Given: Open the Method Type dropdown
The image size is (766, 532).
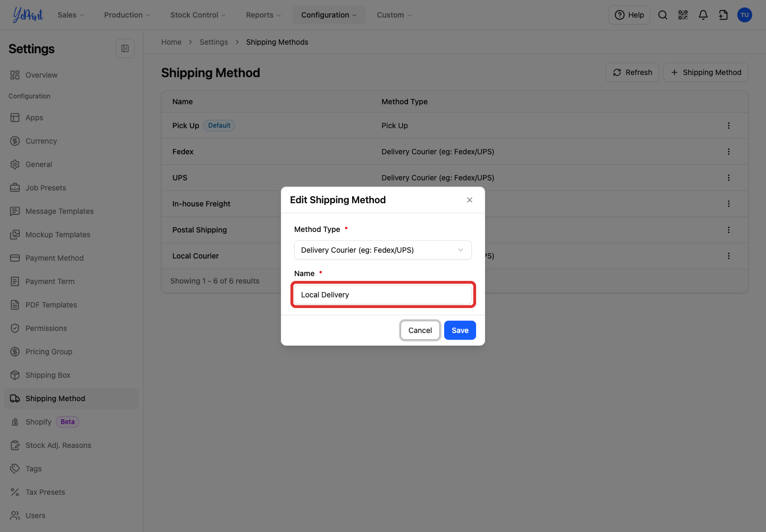Looking at the screenshot, I should tap(383, 250).
